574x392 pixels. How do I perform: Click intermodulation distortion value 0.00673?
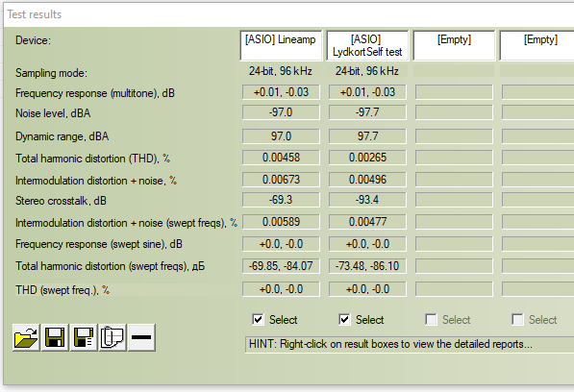tap(281, 180)
